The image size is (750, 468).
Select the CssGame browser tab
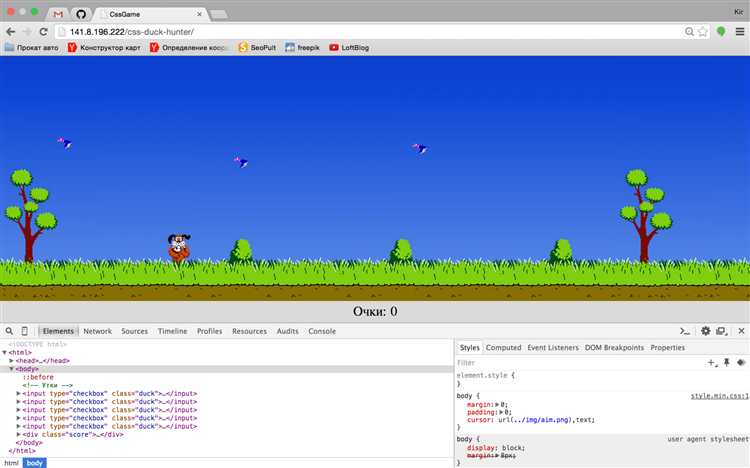coord(149,14)
